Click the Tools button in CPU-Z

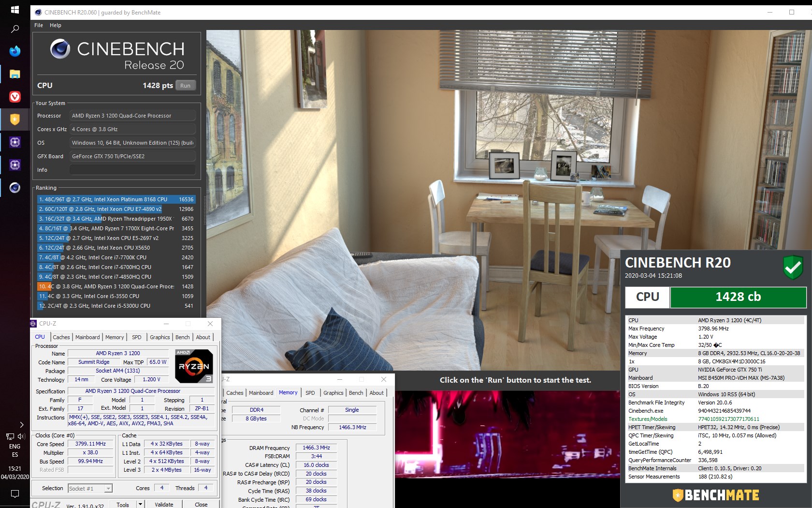point(123,505)
